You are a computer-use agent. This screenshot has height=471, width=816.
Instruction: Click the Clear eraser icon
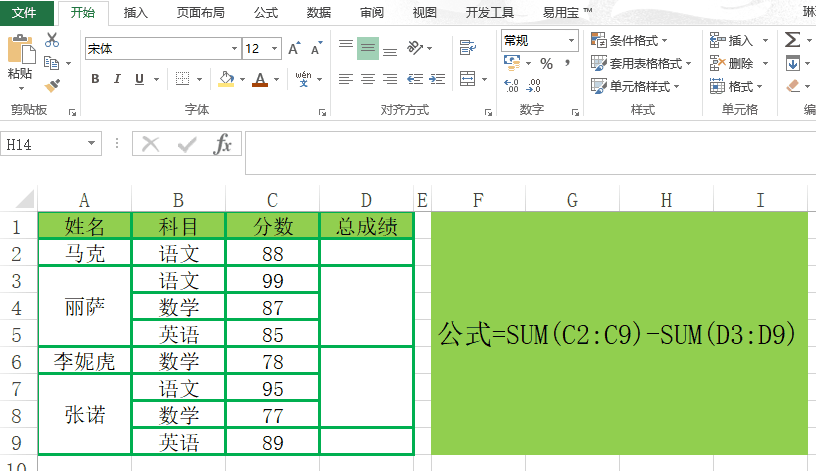coord(793,85)
